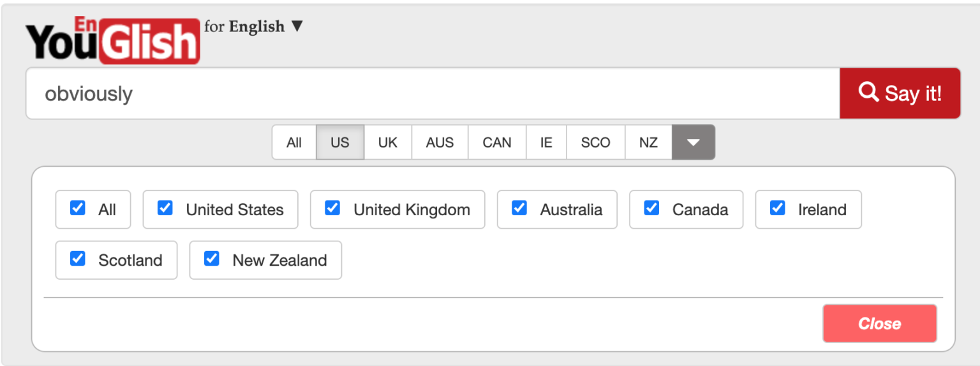The image size is (980, 366).
Task: Uncheck the Ireland checkbox
Action: click(777, 208)
